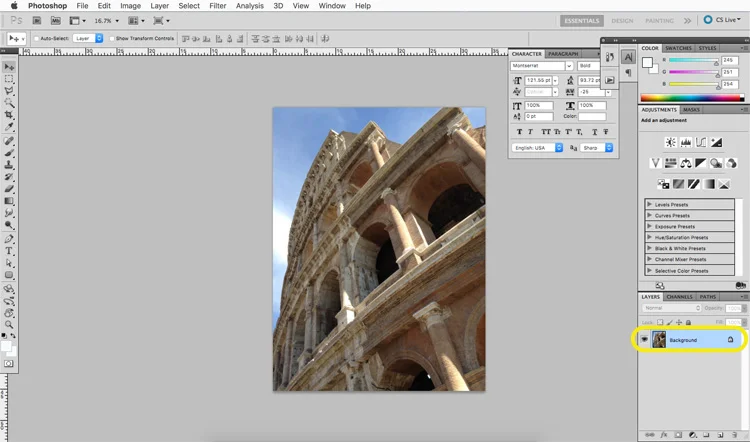The width and height of the screenshot is (750, 442).
Task: Click the layer styles fx icon
Action: pyautogui.click(x=664, y=435)
